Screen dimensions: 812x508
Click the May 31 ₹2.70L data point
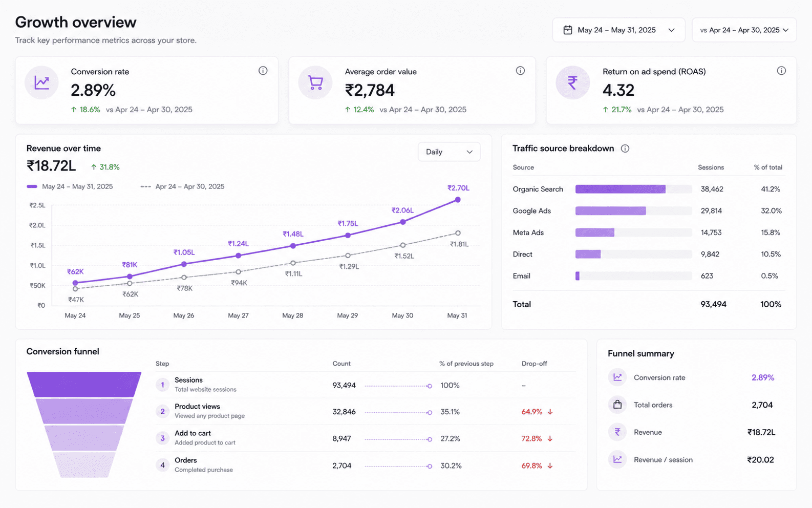[x=458, y=200]
